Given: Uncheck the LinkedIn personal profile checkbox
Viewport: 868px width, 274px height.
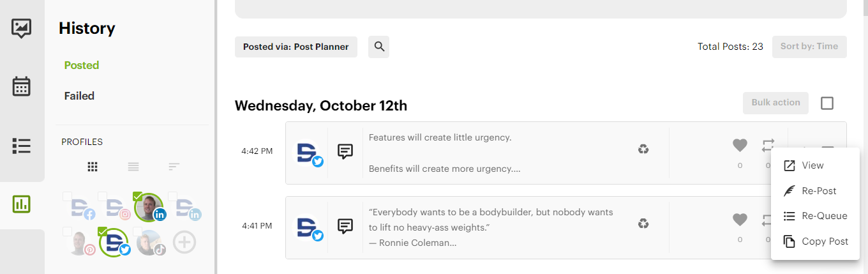Looking at the screenshot, I should [x=138, y=196].
